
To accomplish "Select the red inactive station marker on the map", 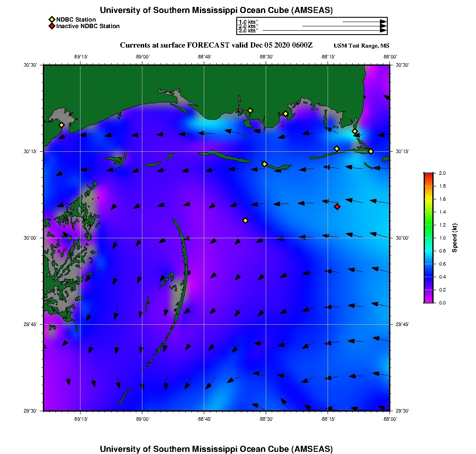I will [x=337, y=207].
